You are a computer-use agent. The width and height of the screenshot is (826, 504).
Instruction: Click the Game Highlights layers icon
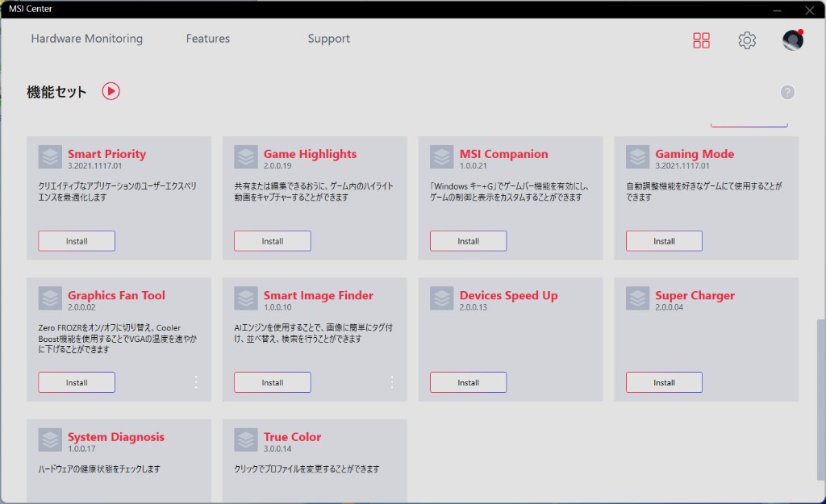coord(246,157)
